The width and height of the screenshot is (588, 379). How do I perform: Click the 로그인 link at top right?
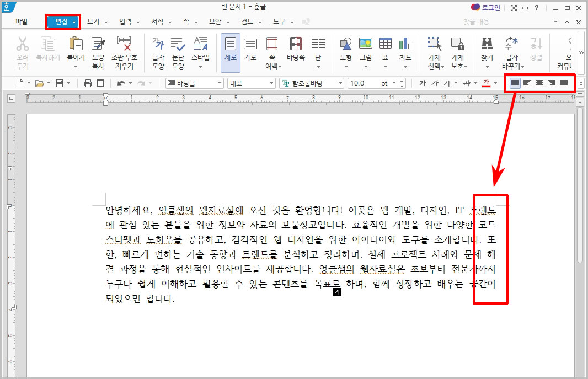(x=492, y=7)
